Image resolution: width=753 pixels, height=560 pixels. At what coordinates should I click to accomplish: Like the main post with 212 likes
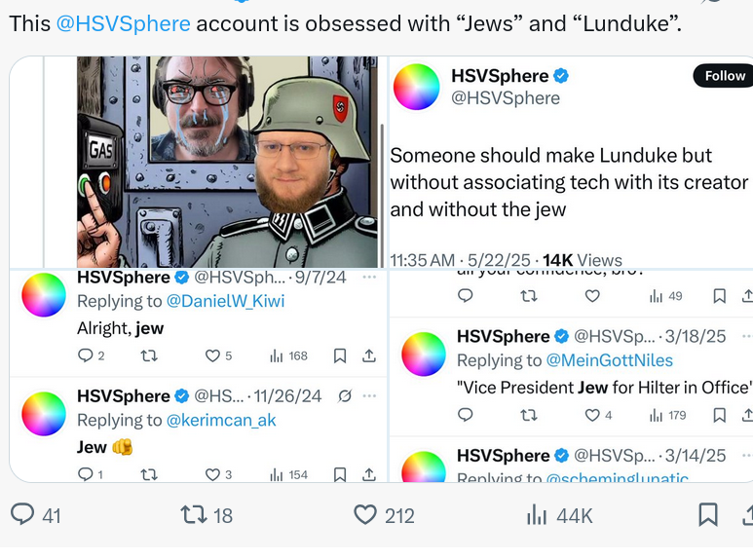(384, 515)
